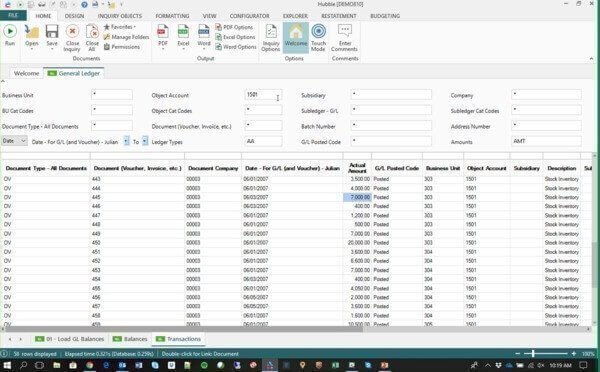Viewport: 600px width, 372px height.
Task: Switch to the CONFIGURATOR ribbon tab
Action: click(x=249, y=16)
